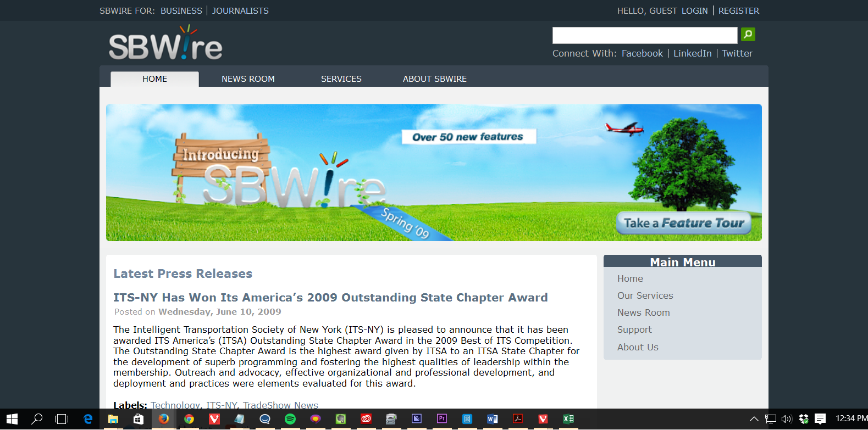The height and width of the screenshot is (430, 868).
Task: Click the 12:34 PM taskbar clock
Action: pos(852,419)
